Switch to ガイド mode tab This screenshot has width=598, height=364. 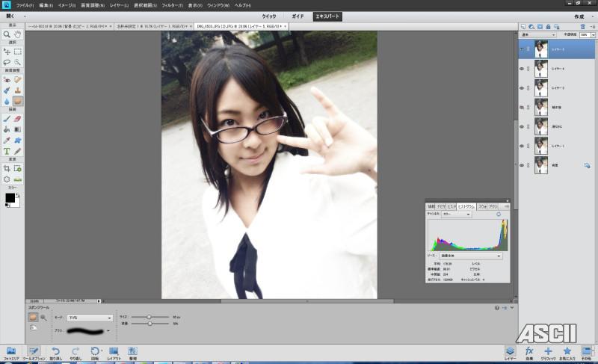pyautogui.click(x=298, y=16)
